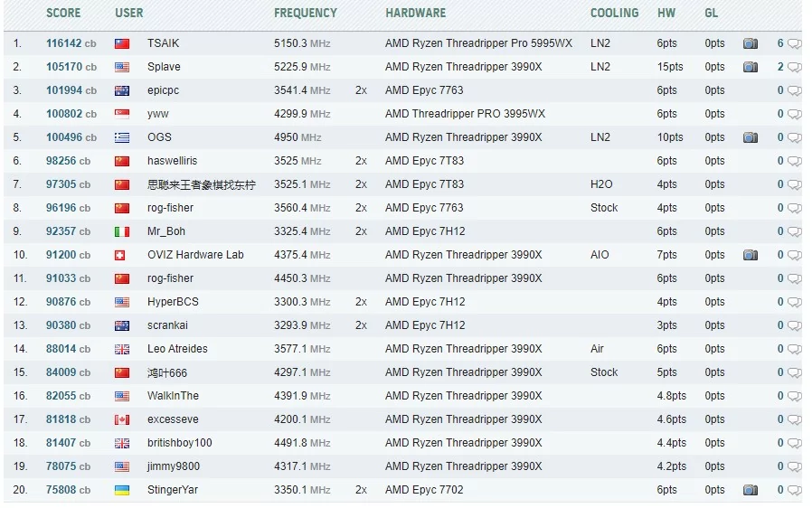Click Greek flag next to OGS
This screenshot has width=812, height=508.
pos(122,137)
